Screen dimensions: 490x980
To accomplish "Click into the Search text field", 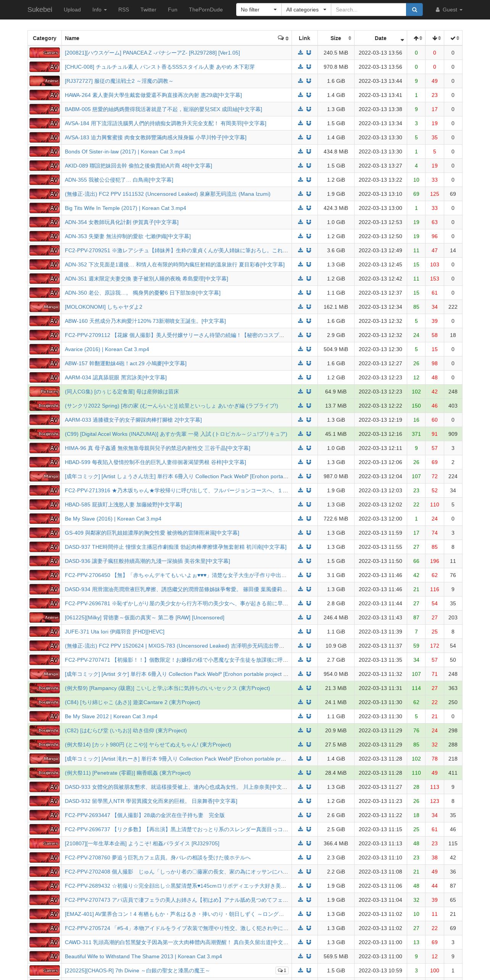I will pyautogui.click(x=368, y=10).
